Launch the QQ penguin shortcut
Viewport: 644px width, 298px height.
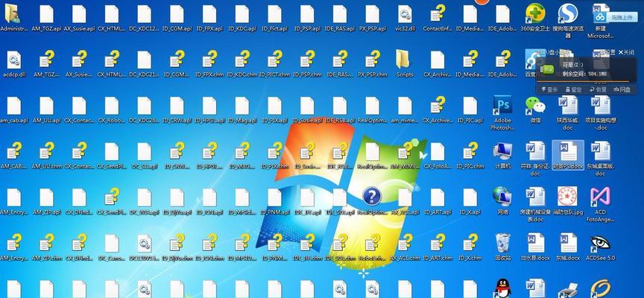click(502, 288)
